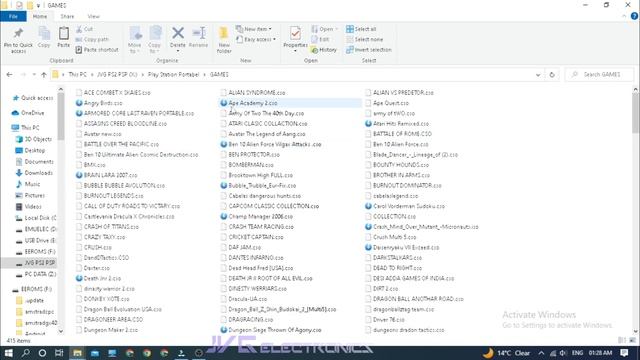
Task: Click the red Delete icon
Action: pyautogui.click(x=178, y=33)
